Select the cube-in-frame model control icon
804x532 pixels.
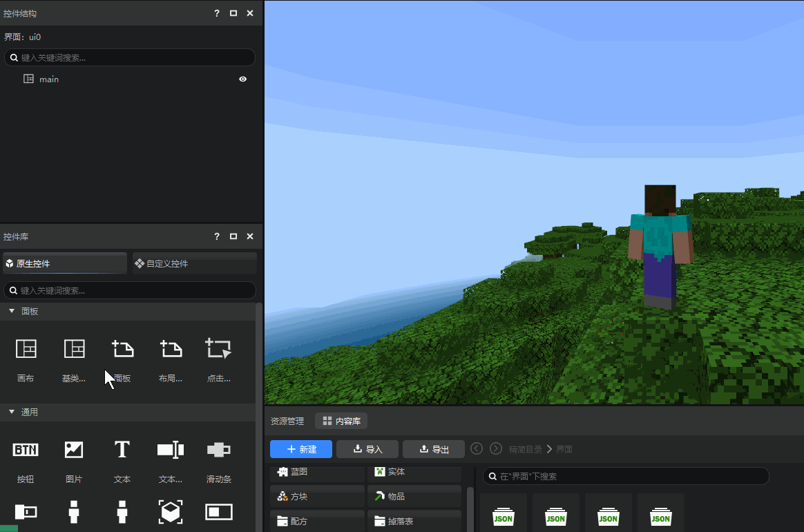(x=170, y=512)
